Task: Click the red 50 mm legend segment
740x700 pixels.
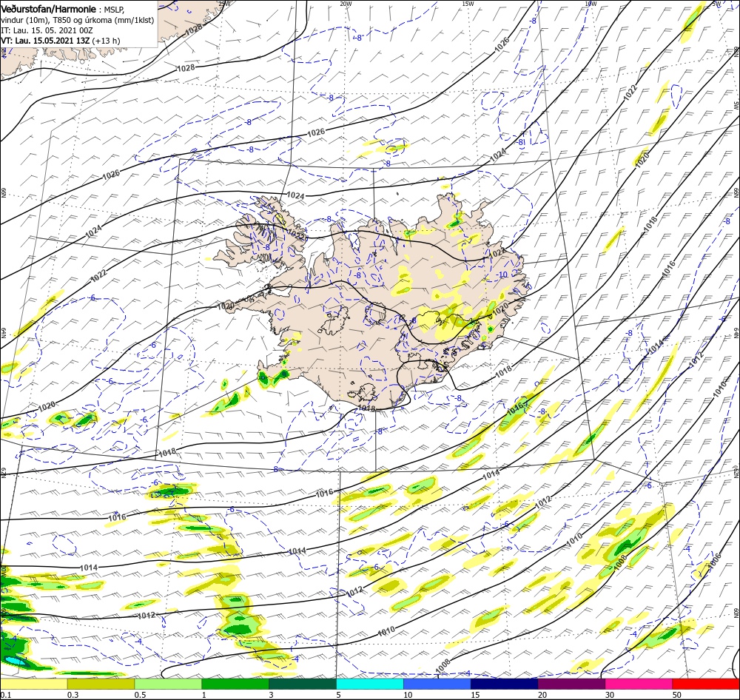Action: coord(706,684)
